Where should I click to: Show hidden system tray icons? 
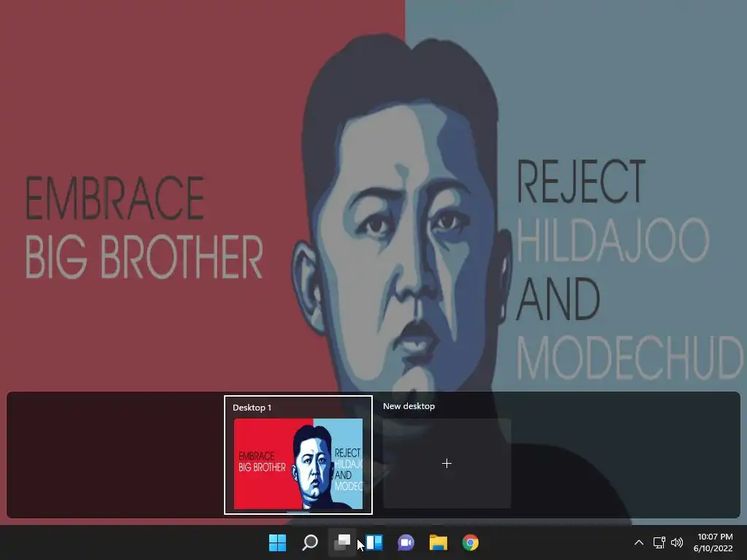click(639, 542)
